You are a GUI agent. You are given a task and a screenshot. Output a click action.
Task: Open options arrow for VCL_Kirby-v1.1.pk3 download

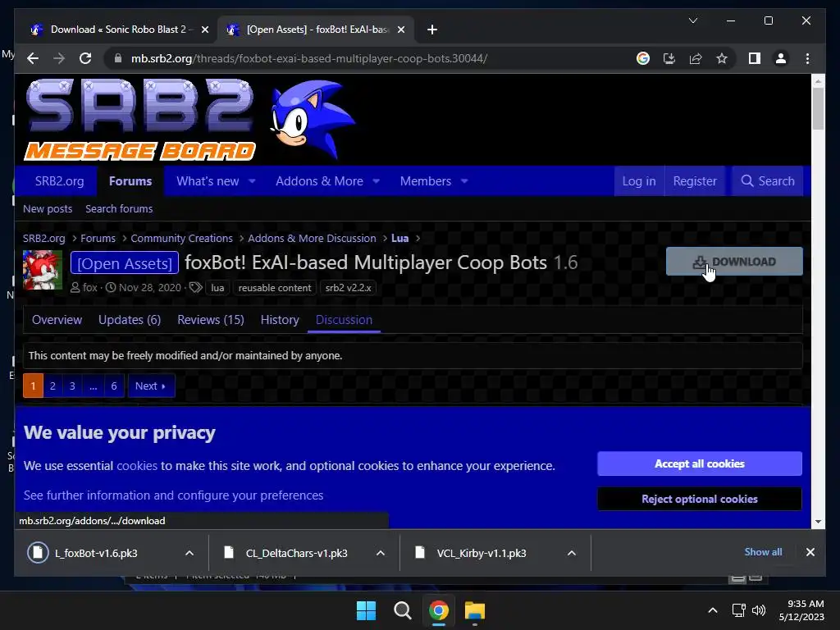572,553
